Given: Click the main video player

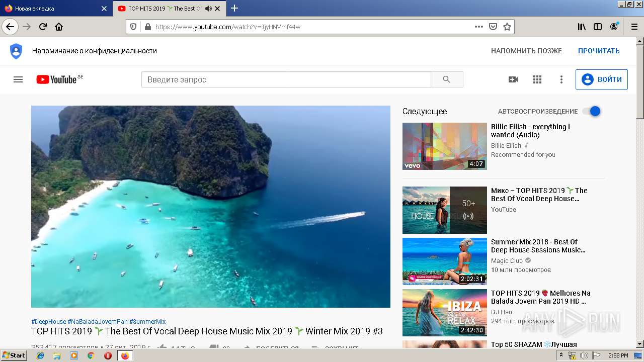Looking at the screenshot, I should pyautogui.click(x=211, y=207).
